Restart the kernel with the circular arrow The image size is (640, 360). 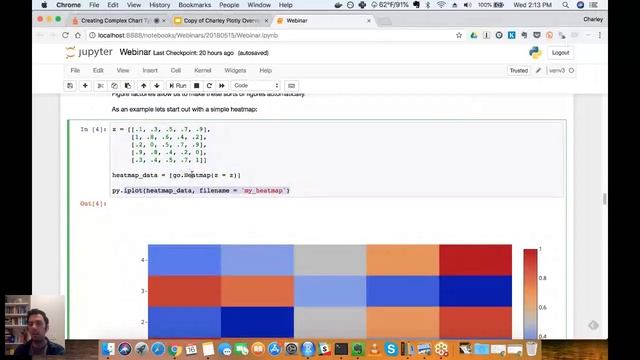[x=209, y=86]
